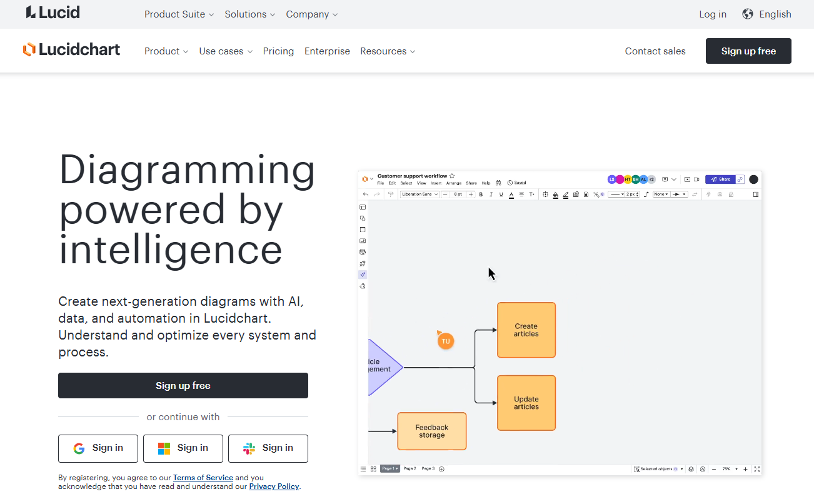Open the Liberation Sans font dropdown
The image size is (814, 504).
pyautogui.click(x=420, y=194)
